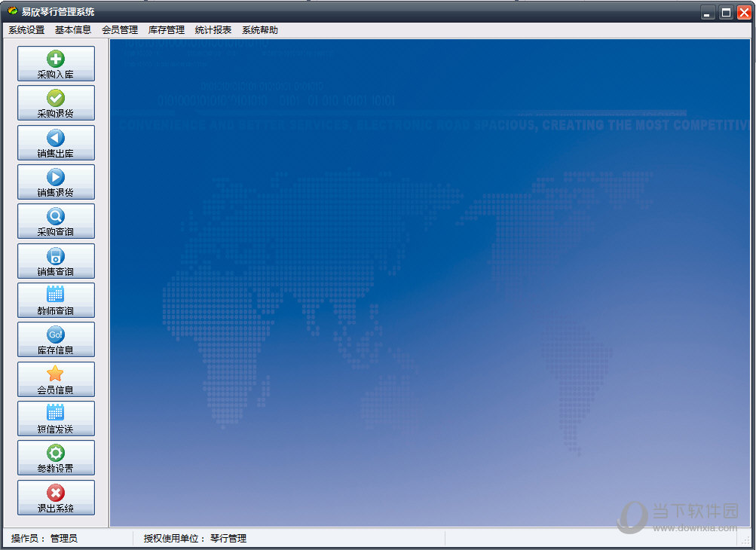Screen dimensions: 756x550
Task: Select 销售退货 sales return button
Action: [56, 182]
